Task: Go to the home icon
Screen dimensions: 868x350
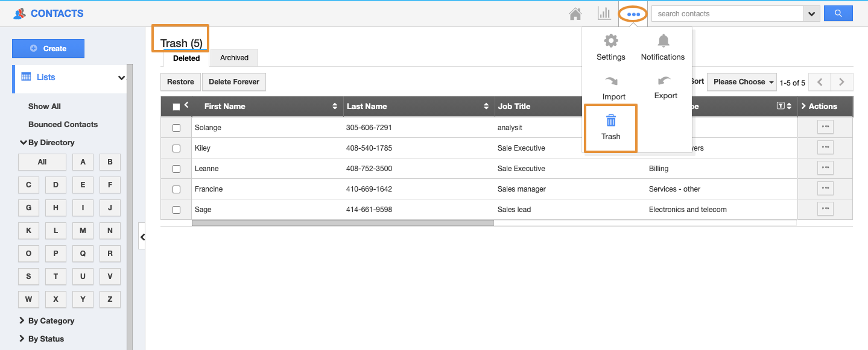Action: (575, 14)
